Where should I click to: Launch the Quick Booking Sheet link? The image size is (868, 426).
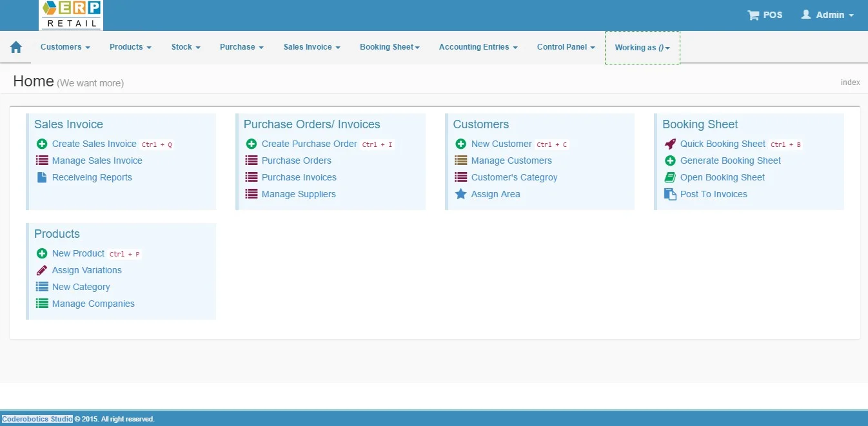pyautogui.click(x=723, y=144)
